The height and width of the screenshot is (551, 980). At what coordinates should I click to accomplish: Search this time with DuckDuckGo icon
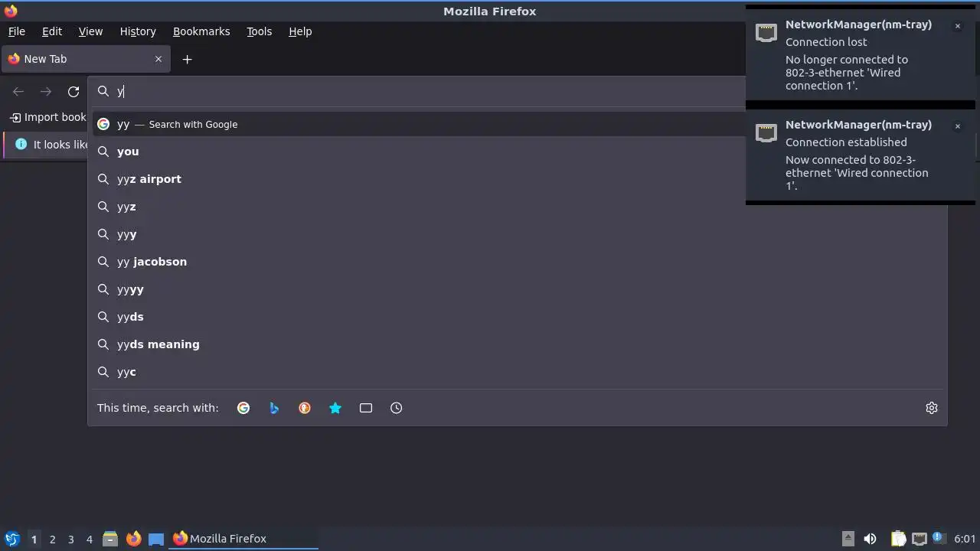[305, 408]
